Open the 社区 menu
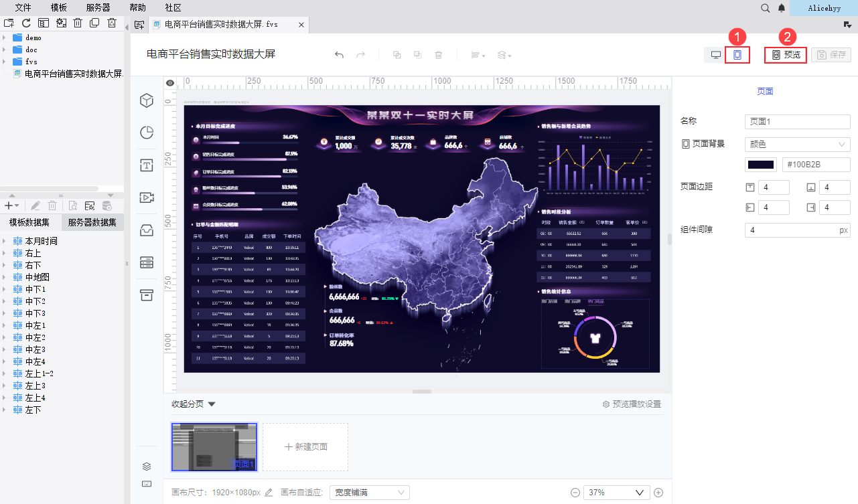Viewport: 858px width, 504px height. pyautogui.click(x=173, y=8)
